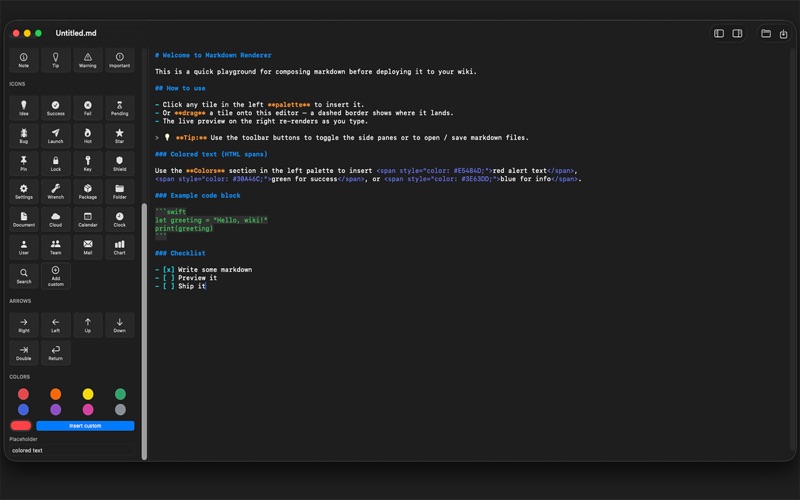Focus the Placeholder colored text field

pyautogui.click(x=72, y=451)
